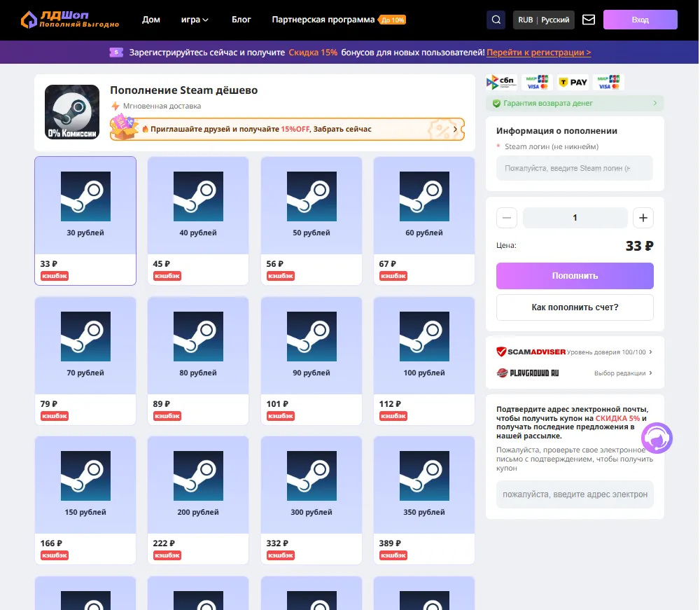Select the 90 рублей Steam card
The width and height of the screenshot is (700, 610).
pos(311,361)
